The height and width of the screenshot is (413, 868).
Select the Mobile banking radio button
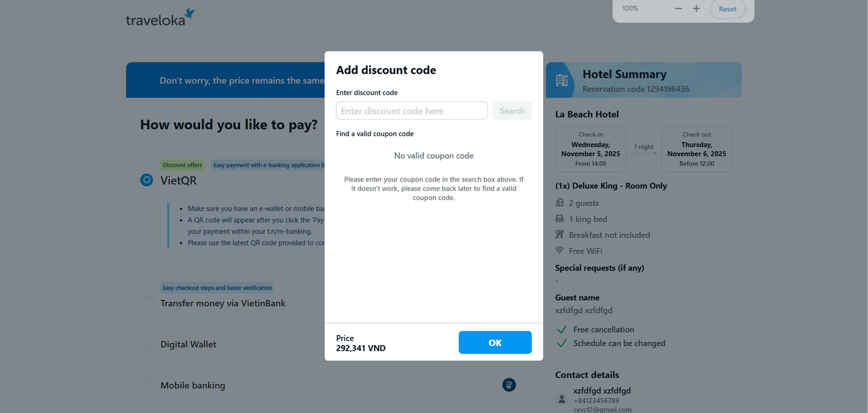click(x=146, y=385)
